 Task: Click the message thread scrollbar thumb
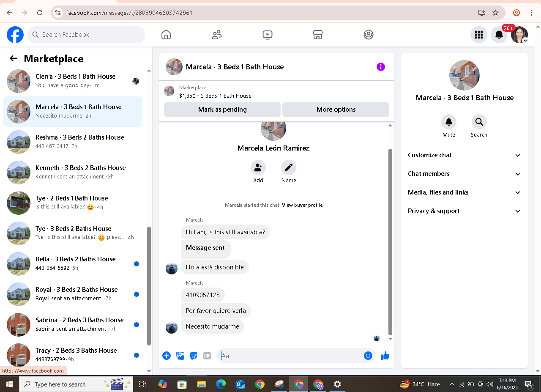[390, 242]
